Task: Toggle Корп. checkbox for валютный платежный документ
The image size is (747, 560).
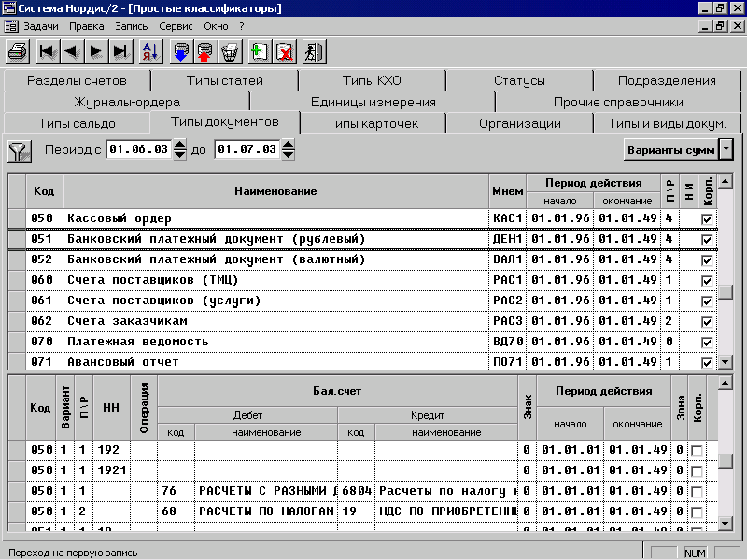Action: [707, 260]
